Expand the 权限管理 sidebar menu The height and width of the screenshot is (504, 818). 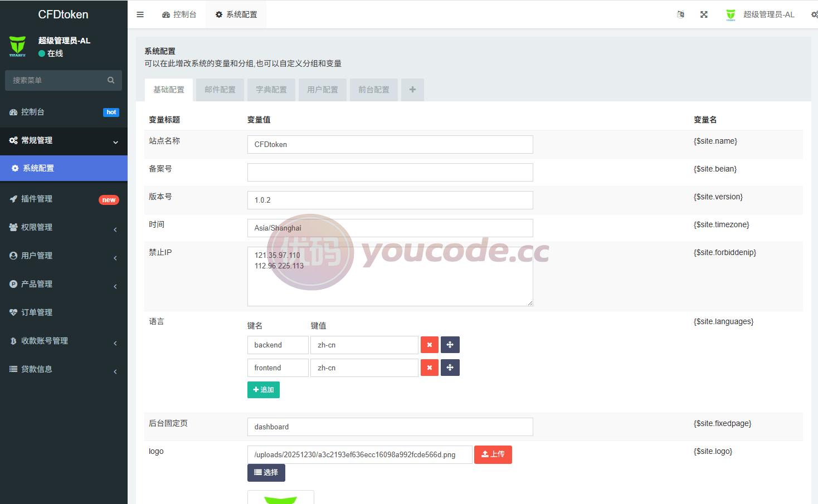click(64, 227)
